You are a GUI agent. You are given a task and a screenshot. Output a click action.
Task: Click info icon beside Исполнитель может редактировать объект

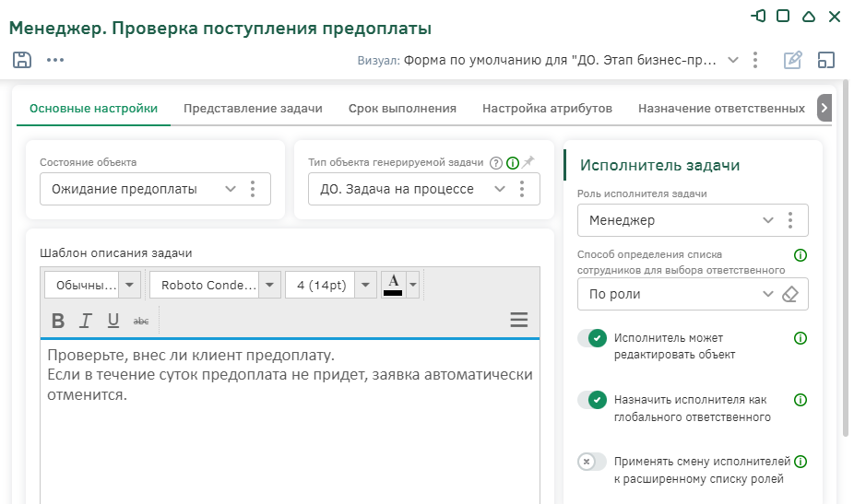[801, 338]
